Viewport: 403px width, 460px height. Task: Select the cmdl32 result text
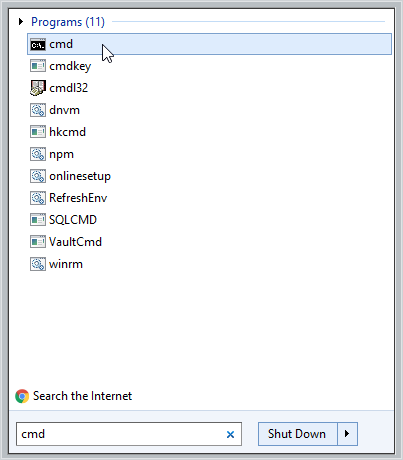pyautogui.click(x=69, y=88)
